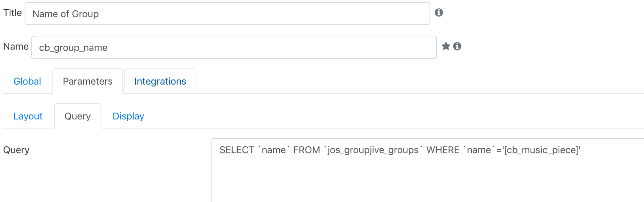The height and width of the screenshot is (202, 644).
Task: Open the Layout sub-tab
Action: tap(28, 116)
